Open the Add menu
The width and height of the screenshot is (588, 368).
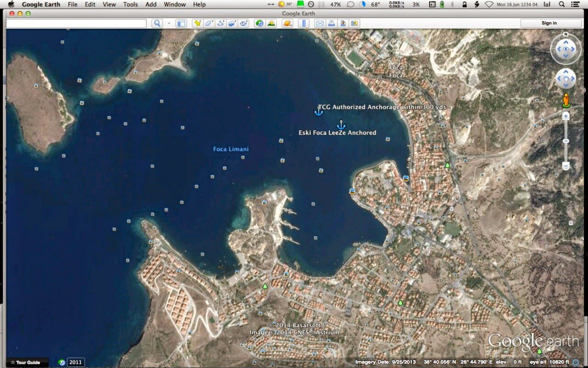tap(151, 4)
